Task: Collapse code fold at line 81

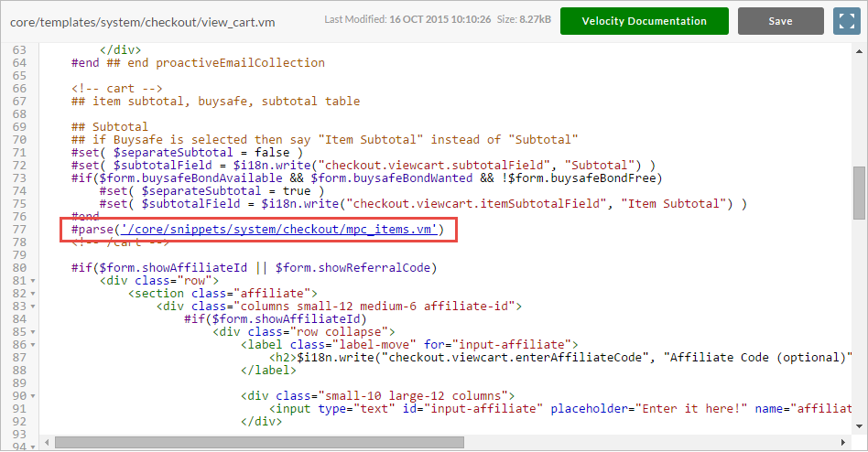Action: pyautogui.click(x=33, y=281)
